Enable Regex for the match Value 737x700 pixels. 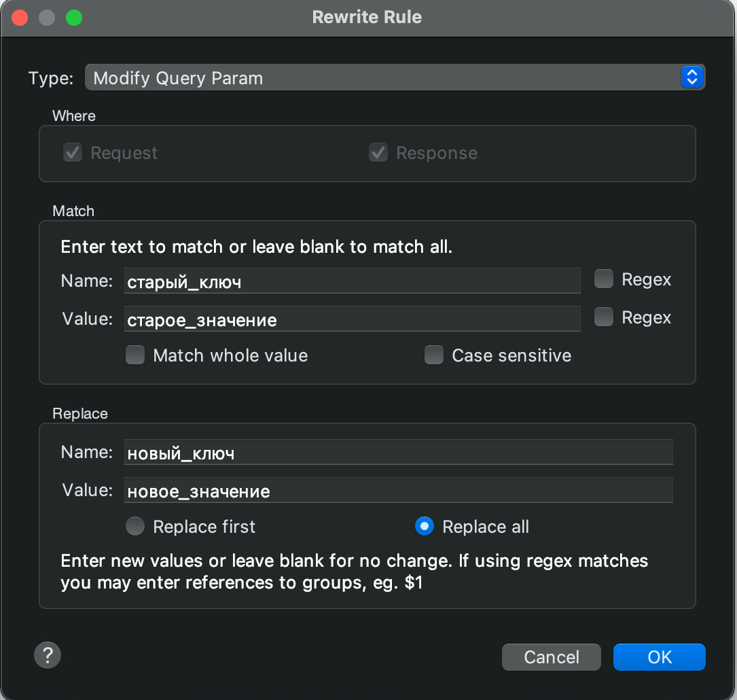pyautogui.click(x=604, y=317)
